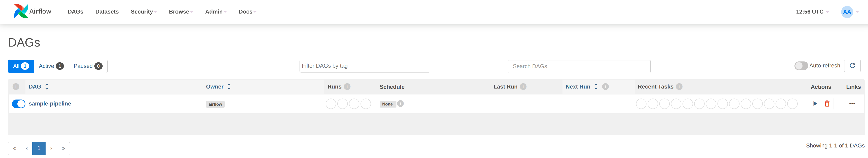Image resolution: width=868 pixels, height=158 pixels.
Task: Delete sample-pipeline using the trash icon
Action: coord(827,104)
